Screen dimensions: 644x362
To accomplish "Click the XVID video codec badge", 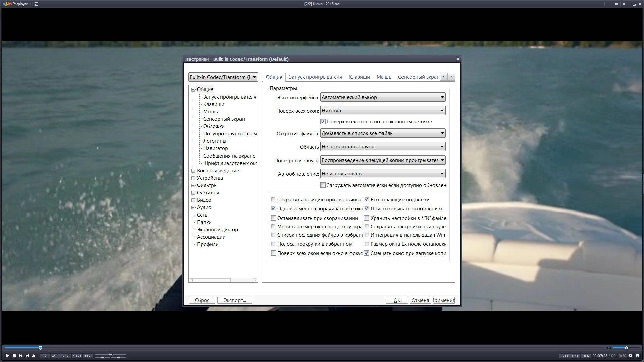I will point(55,356).
